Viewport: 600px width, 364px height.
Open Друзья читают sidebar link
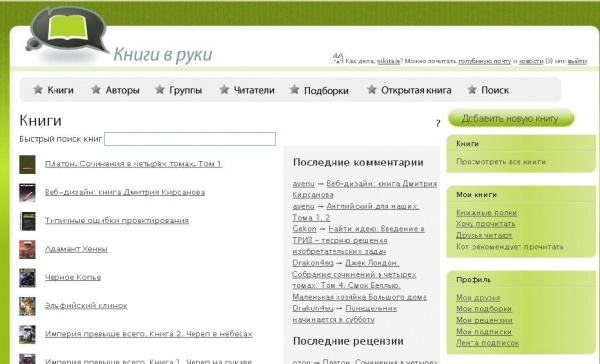point(484,235)
